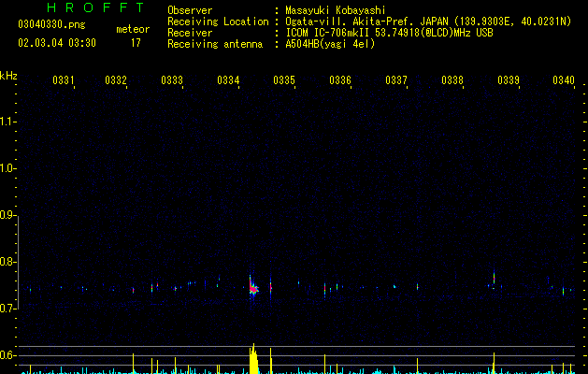This screenshot has height=374, width=588.
Task: Click the 0.9 kHz axis label
Action: click(7, 215)
